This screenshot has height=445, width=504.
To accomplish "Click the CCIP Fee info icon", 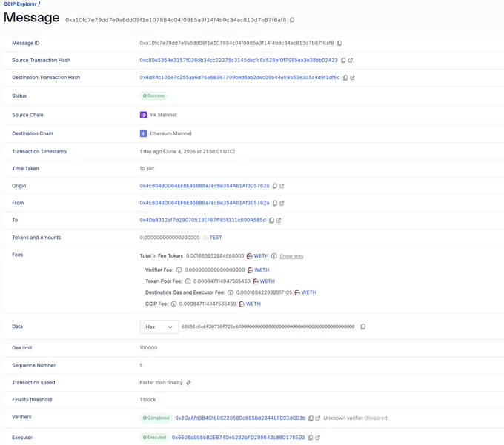I will pos(174,304).
